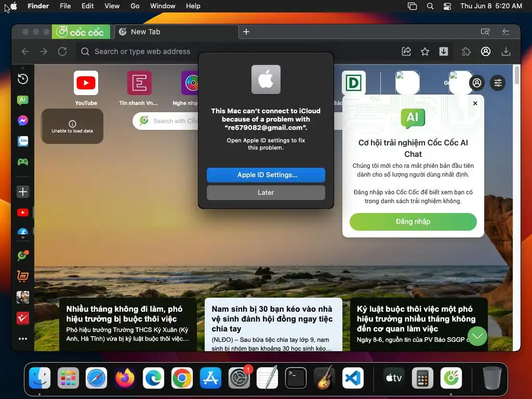Click the Unable to load data widget
Screen dimensions: 532x399
point(72,126)
